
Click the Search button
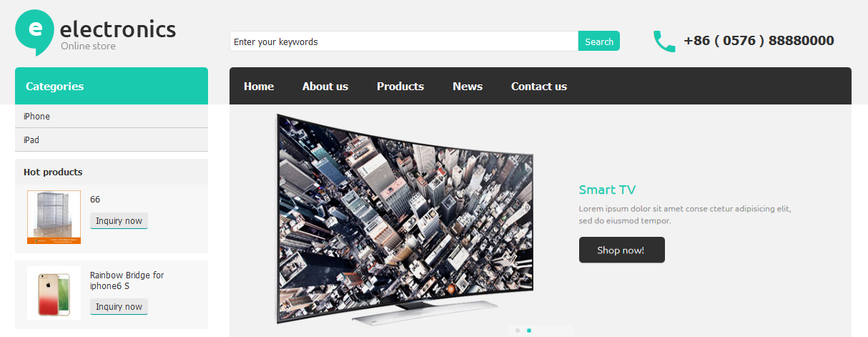coord(599,41)
